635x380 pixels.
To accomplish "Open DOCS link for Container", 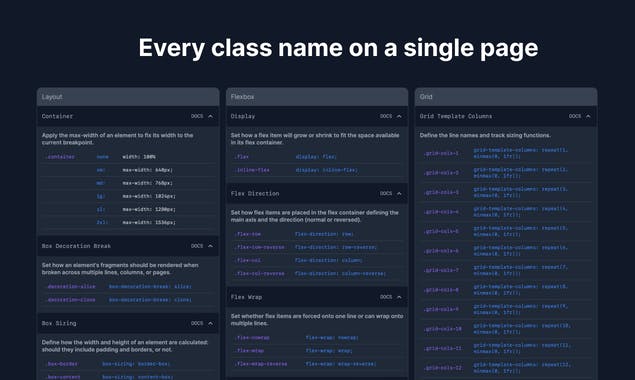I will [x=197, y=116].
